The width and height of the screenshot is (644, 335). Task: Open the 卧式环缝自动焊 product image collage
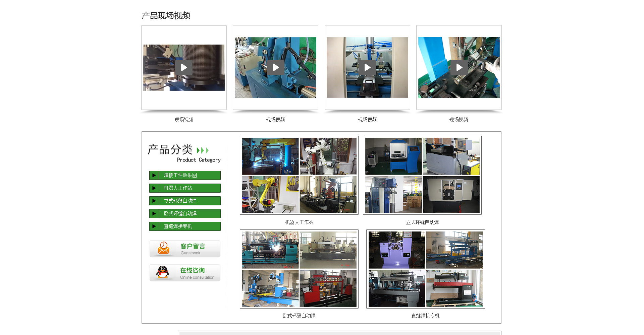click(299, 269)
